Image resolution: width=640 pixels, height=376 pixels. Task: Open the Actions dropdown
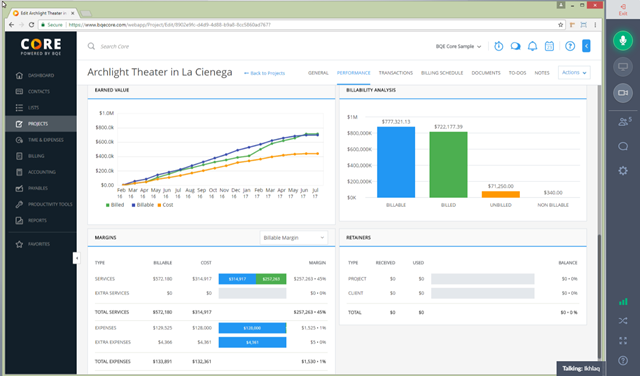(x=574, y=73)
